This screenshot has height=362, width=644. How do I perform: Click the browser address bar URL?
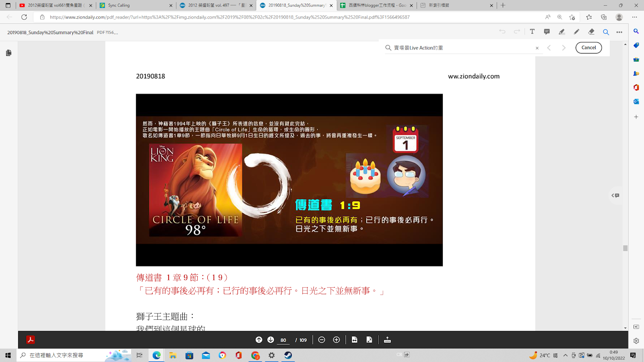pyautogui.click(x=229, y=17)
